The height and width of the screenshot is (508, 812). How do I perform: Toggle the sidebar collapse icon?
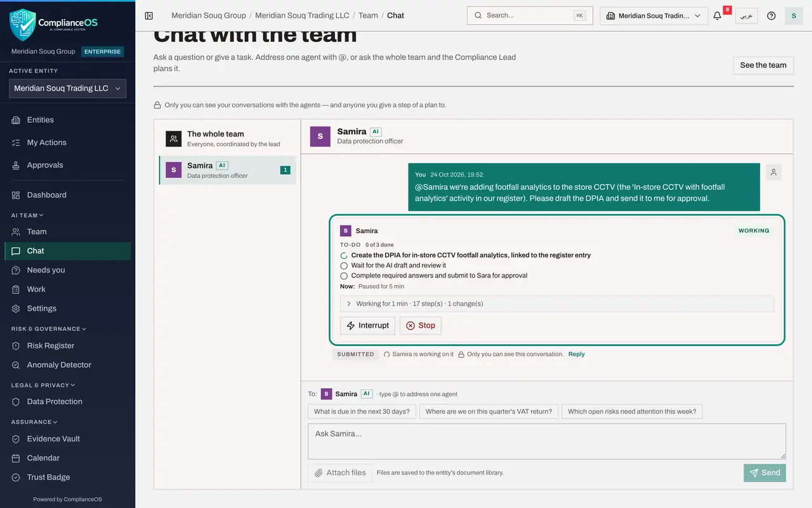click(x=149, y=16)
